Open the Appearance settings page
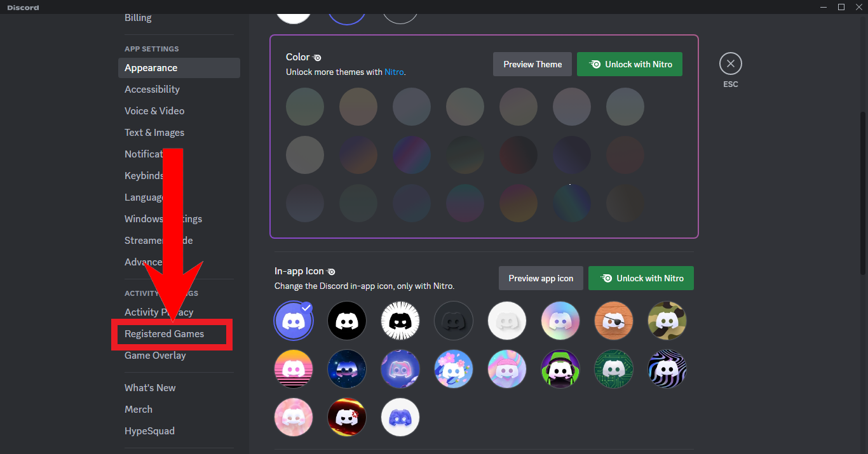This screenshot has height=454, width=868. pos(179,68)
